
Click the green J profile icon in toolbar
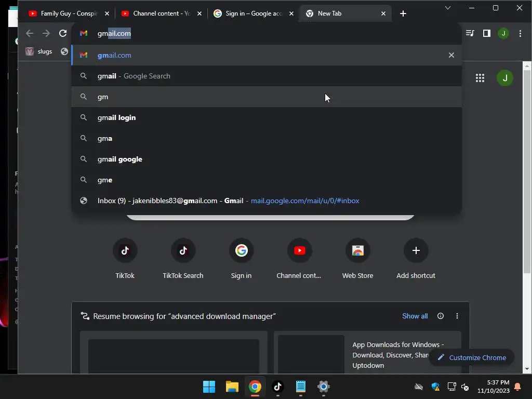[x=503, y=33]
